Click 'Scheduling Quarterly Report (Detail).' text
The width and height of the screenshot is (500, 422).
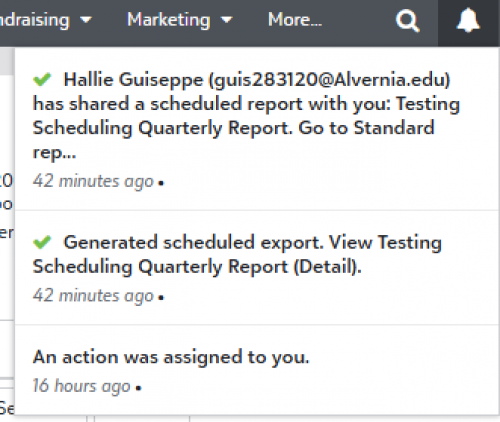(x=197, y=267)
